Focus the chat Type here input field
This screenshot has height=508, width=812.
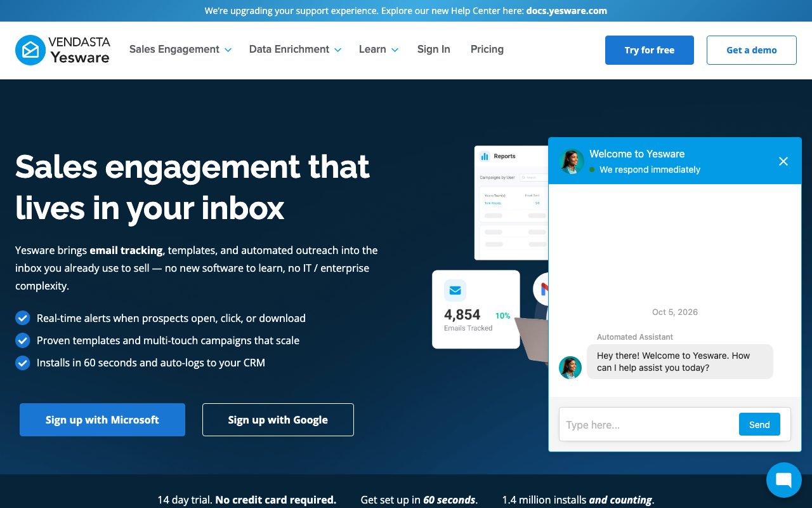click(x=648, y=425)
